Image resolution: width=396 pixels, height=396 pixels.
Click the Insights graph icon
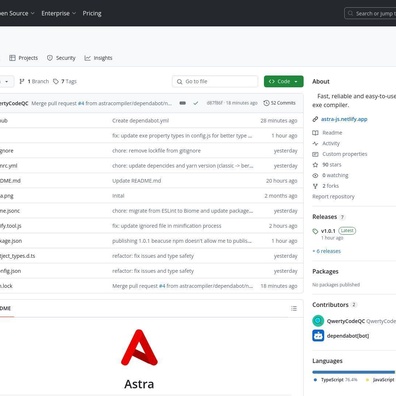click(87, 58)
